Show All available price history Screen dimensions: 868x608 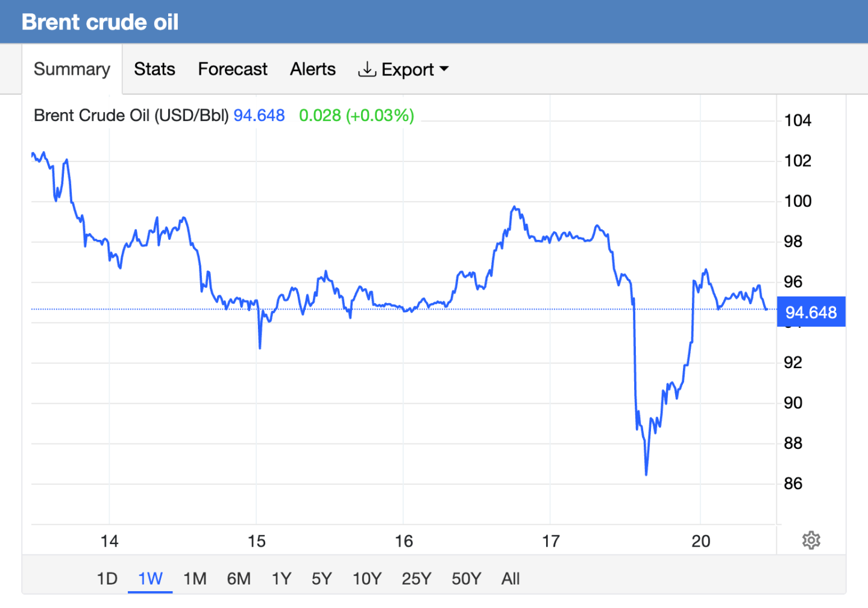click(x=510, y=578)
